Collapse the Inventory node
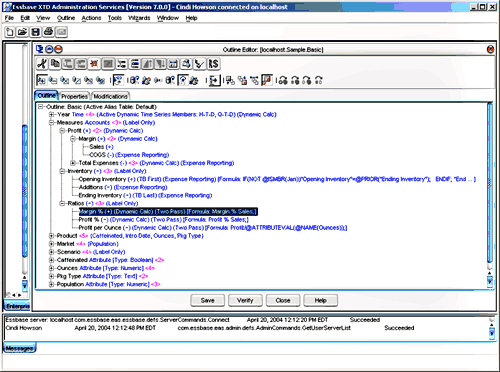The height and width of the screenshot is (372, 500). (62, 171)
